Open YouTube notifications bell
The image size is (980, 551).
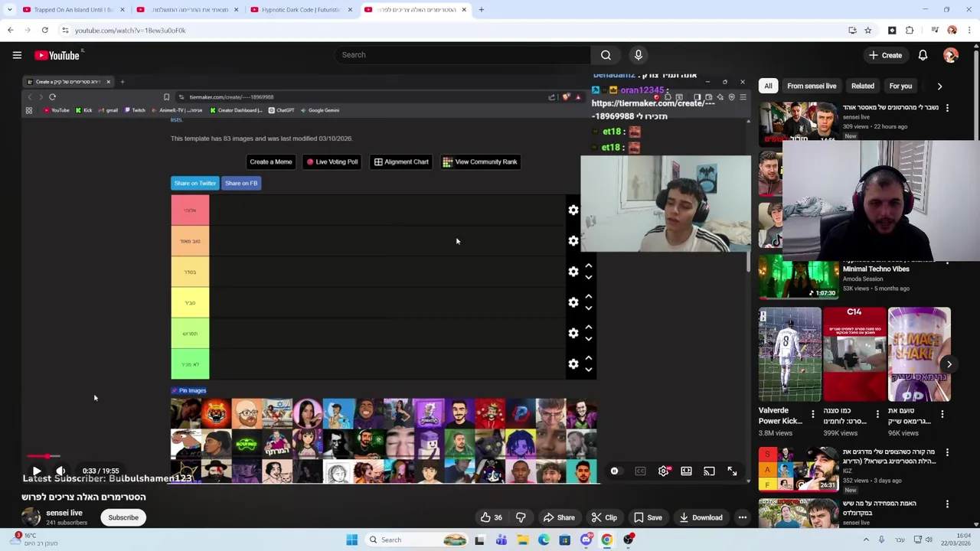(923, 55)
